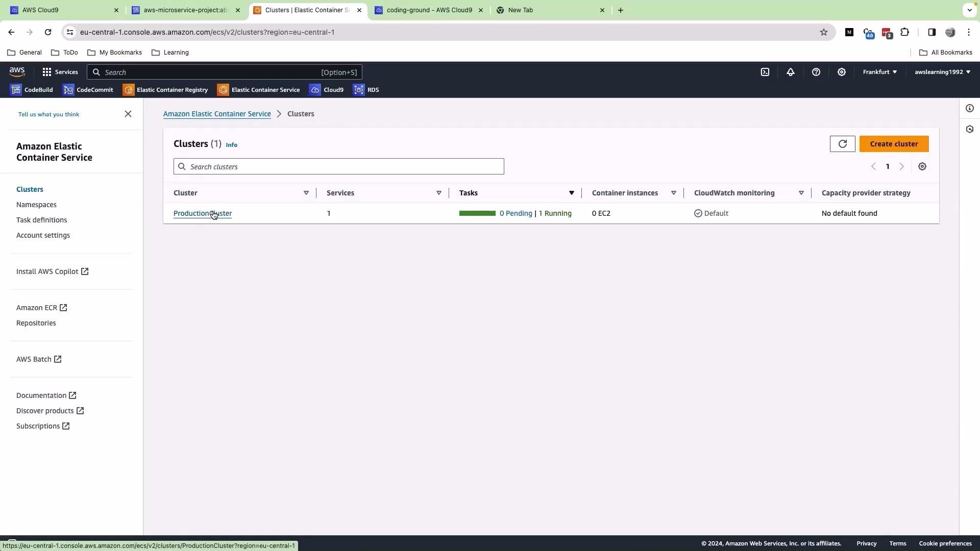Image resolution: width=980 pixels, height=551 pixels.
Task: Open Cookie preferences in footer
Action: pos(945,543)
